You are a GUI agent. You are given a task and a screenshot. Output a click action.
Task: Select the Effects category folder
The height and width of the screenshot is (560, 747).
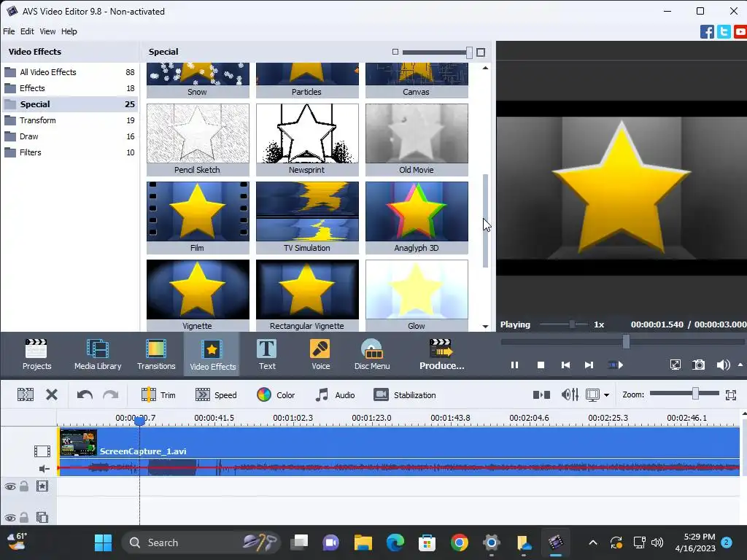tap(69, 88)
